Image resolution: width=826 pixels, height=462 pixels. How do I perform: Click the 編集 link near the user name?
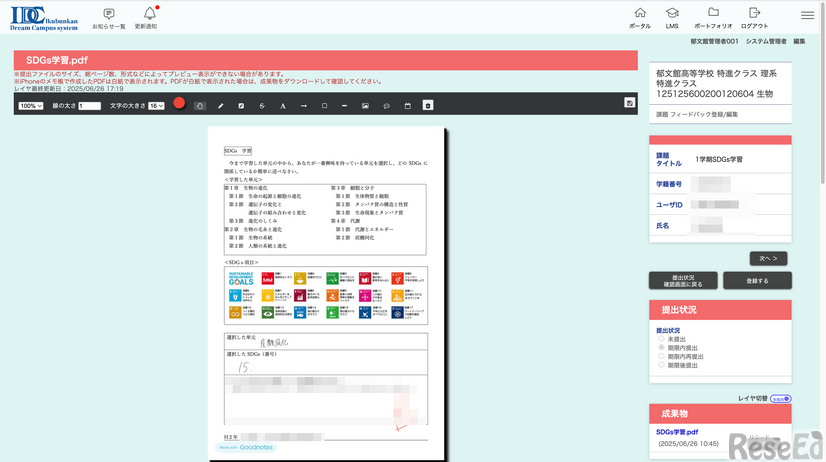799,41
